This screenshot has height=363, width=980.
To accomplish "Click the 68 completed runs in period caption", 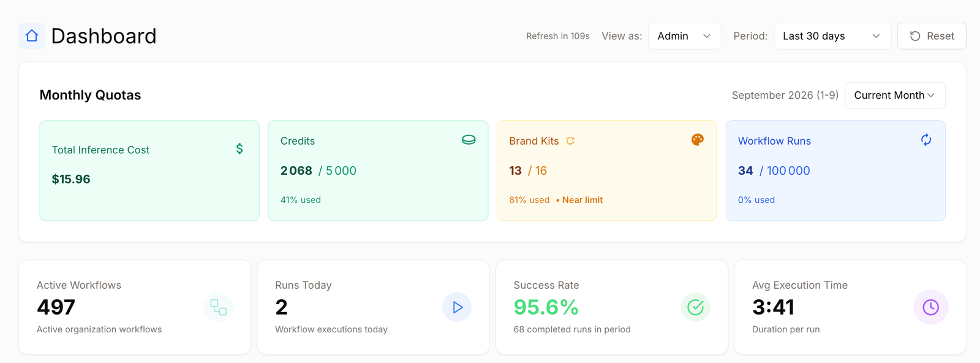I will click(572, 329).
